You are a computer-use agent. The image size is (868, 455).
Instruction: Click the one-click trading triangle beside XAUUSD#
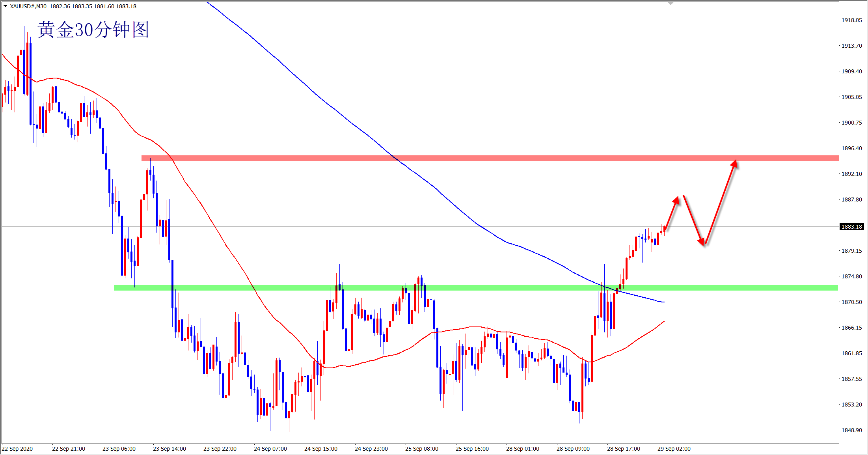5,6
